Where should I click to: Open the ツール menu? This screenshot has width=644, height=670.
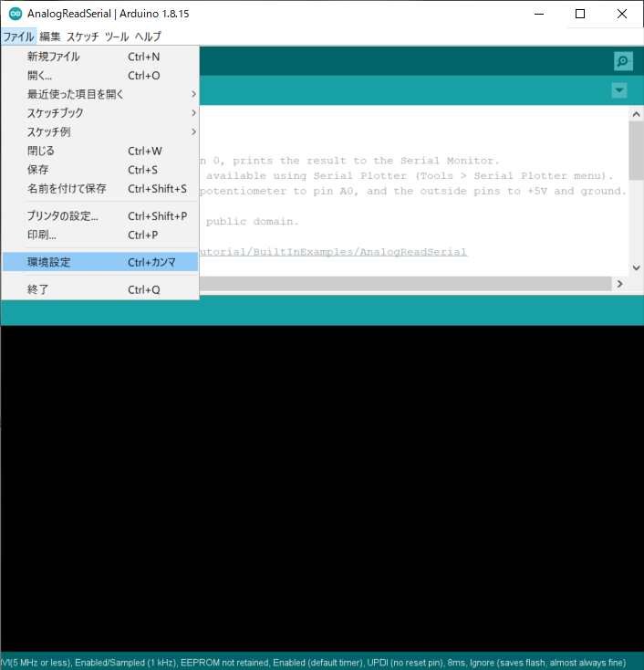pyautogui.click(x=116, y=37)
